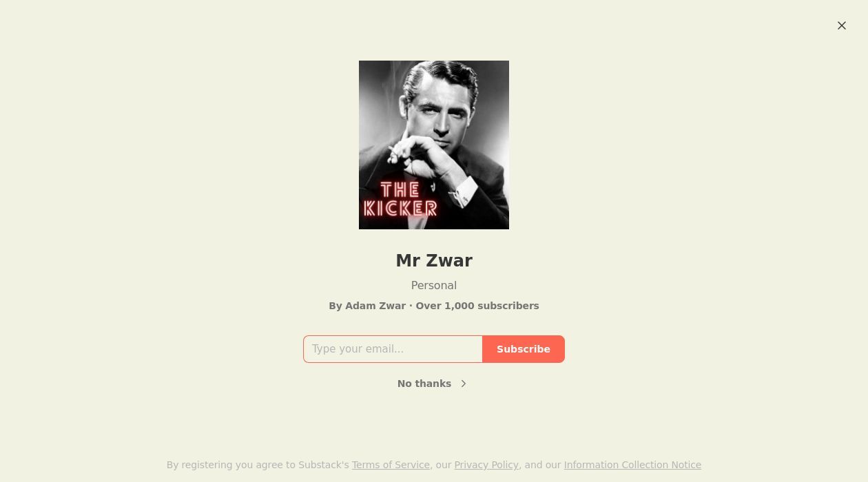Click the word By before Adam Zwar
Image resolution: width=868 pixels, height=482 pixels.
tap(335, 306)
